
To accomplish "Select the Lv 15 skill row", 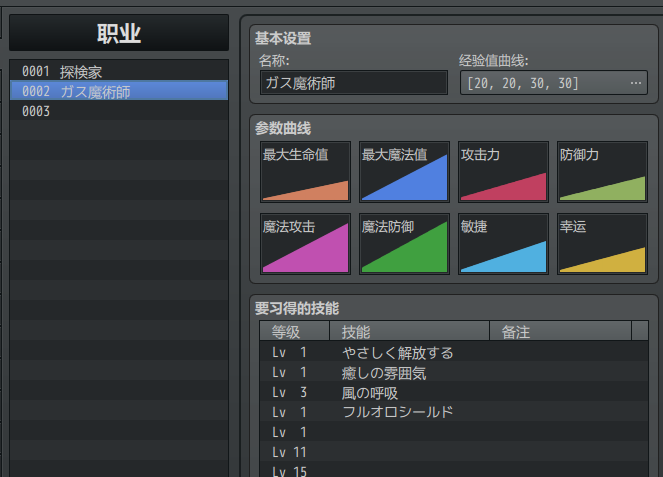I will point(454,470).
